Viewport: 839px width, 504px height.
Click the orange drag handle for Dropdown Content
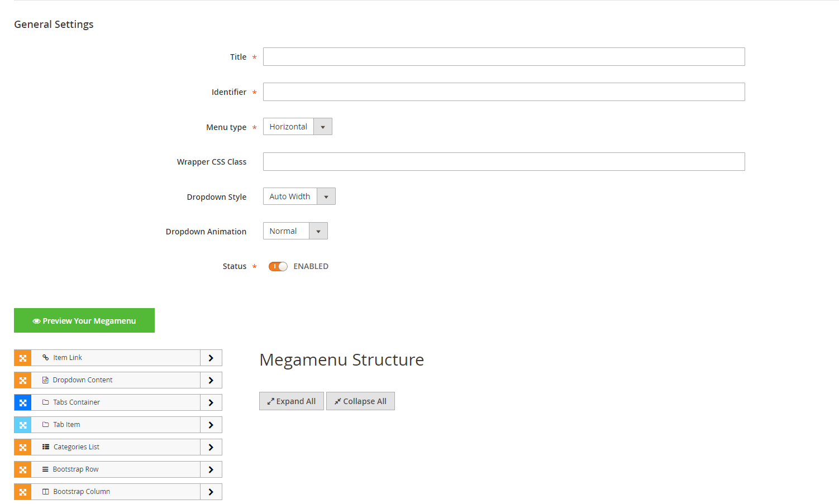(22, 380)
